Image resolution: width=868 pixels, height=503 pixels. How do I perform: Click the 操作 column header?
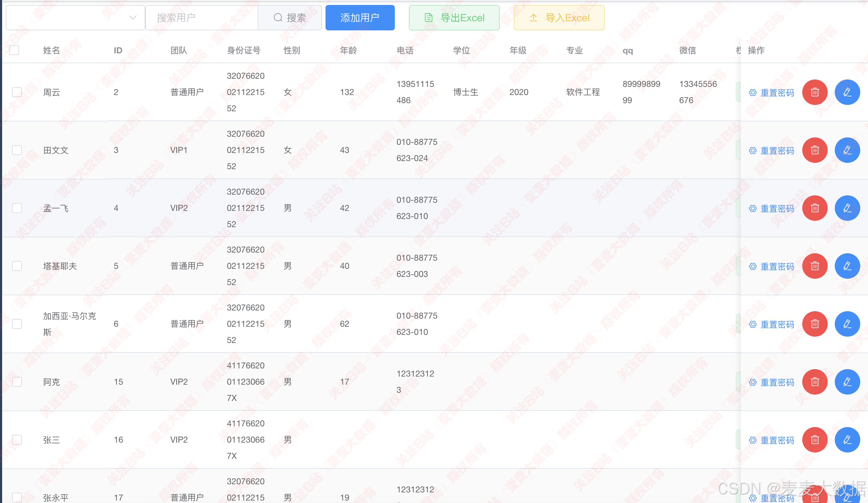click(x=756, y=51)
